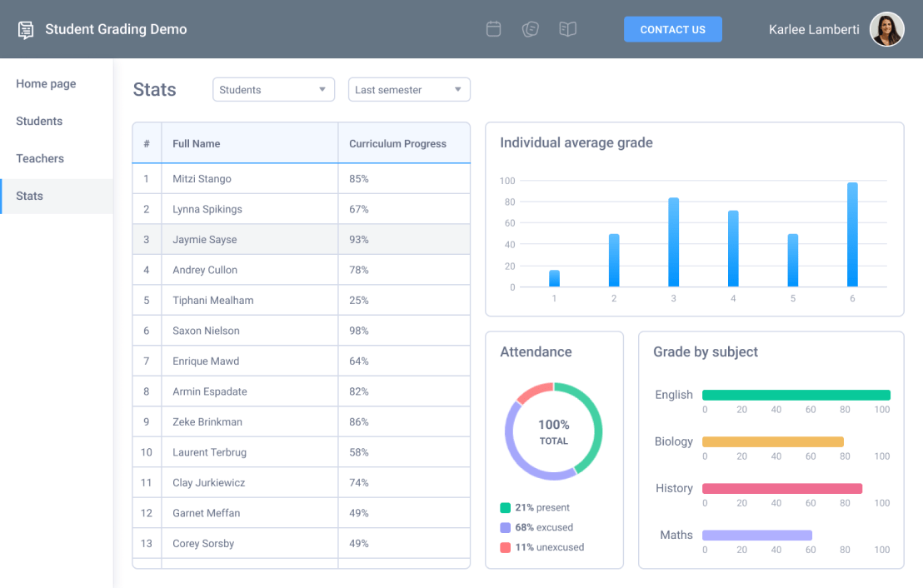Open the Students filter dropdown

click(273, 89)
